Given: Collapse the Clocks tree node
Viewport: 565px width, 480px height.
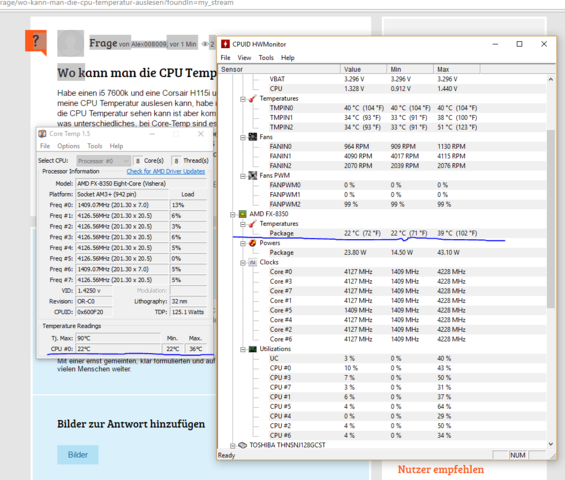Looking at the screenshot, I should point(243,263).
